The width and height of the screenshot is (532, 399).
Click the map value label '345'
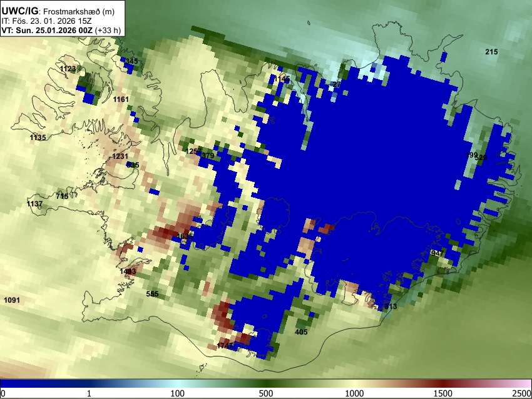click(131, 61)
